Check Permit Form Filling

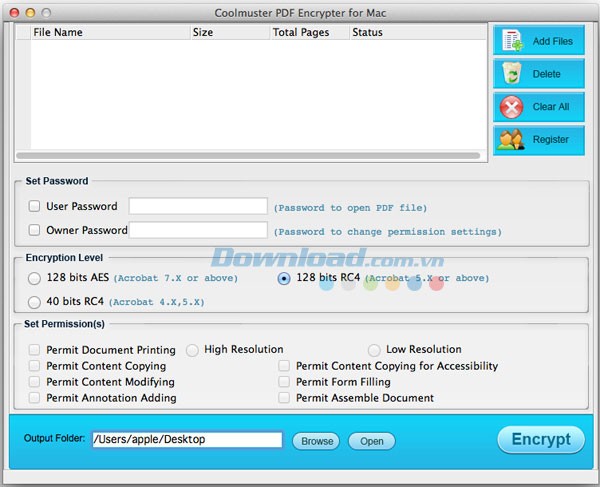pos(284,382)
